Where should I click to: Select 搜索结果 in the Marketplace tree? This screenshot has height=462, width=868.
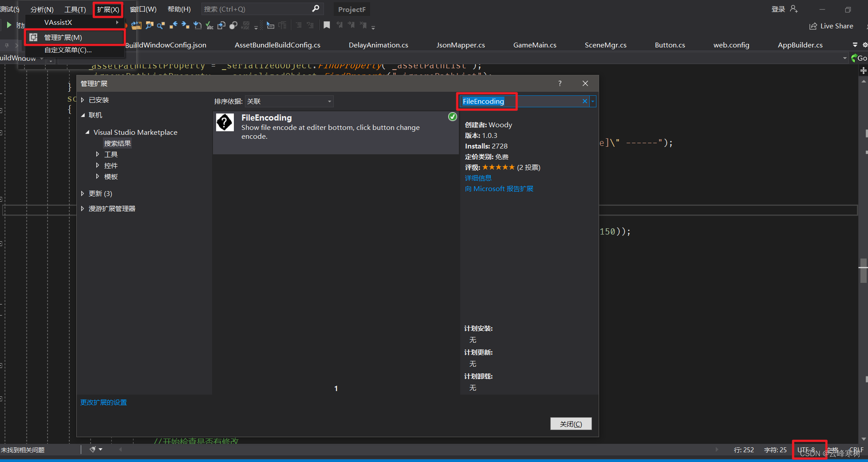[x=118, y=143]
